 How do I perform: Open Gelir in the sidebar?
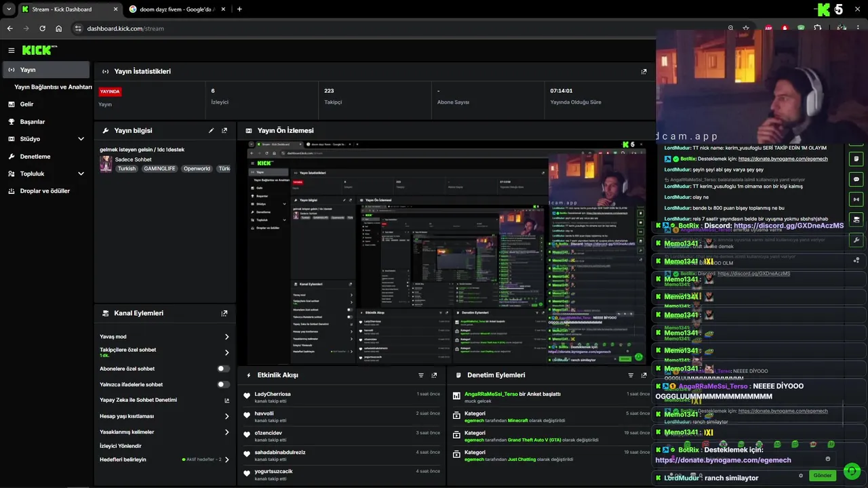[x=45, y=104]
